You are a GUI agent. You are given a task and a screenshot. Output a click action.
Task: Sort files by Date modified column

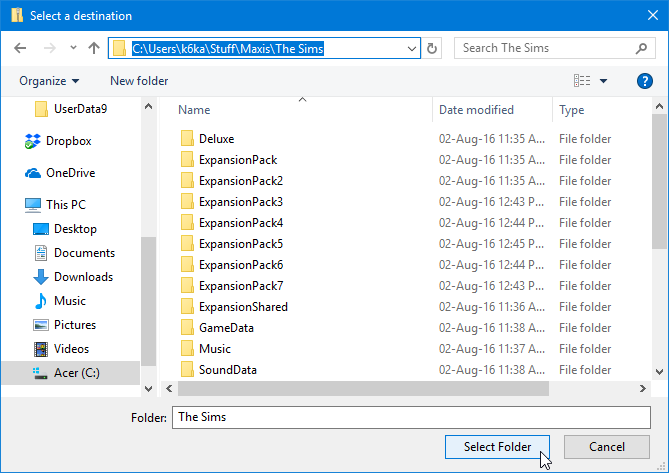click(476, 110)
